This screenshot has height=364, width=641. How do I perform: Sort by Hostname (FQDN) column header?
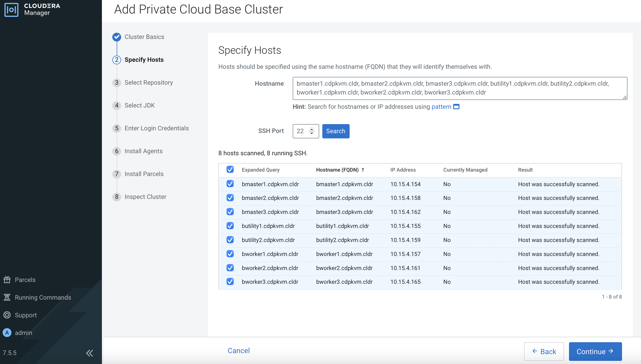click(337, 170)
